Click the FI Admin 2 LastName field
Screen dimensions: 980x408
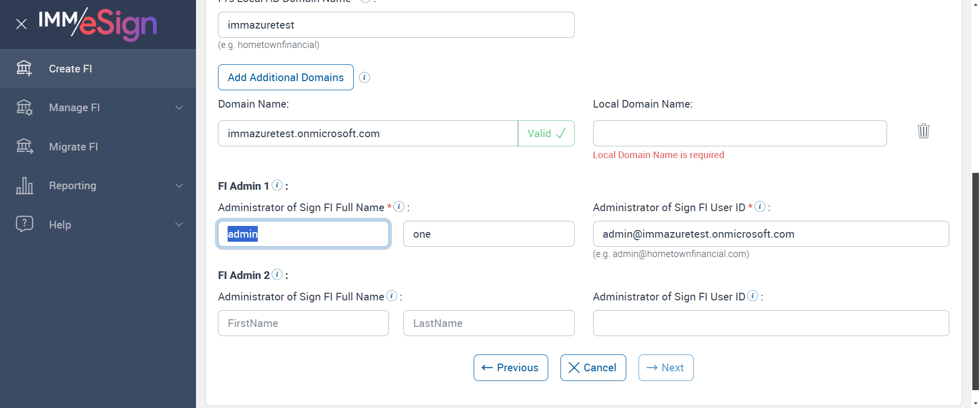pyautogui.click(x=488, y=323)
